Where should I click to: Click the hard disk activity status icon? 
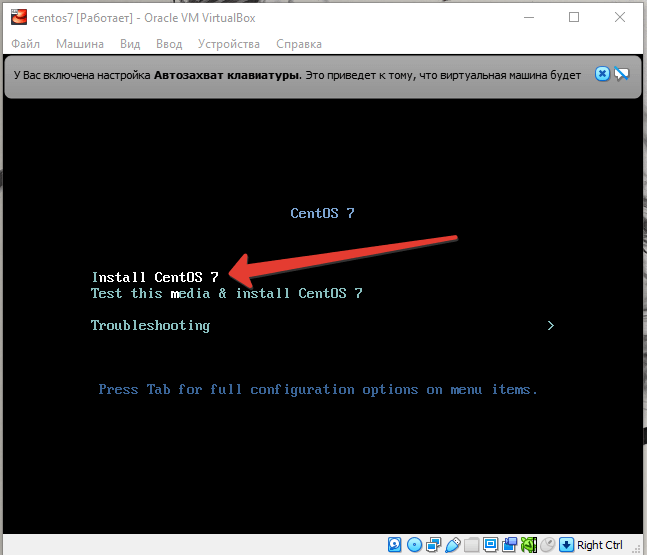tap(395, 545)
